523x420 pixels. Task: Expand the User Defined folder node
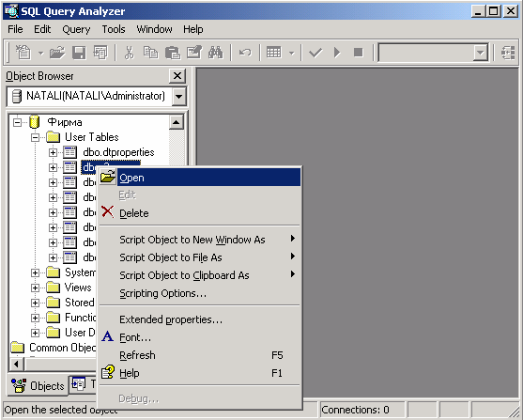[x=35, y=333]
